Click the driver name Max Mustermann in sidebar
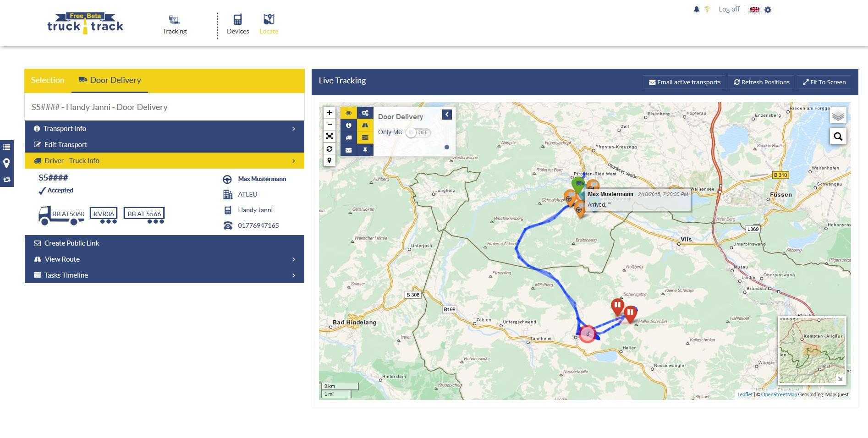The height and width of the screenshot is (438, 868). [262, 179]
